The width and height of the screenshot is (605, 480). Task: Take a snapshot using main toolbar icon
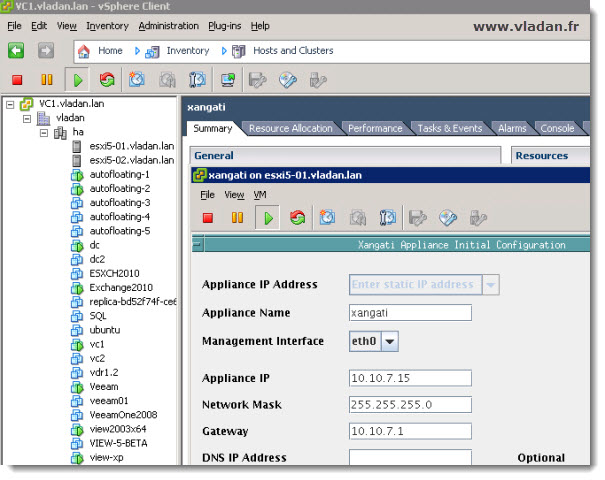(x=137, y=80)
